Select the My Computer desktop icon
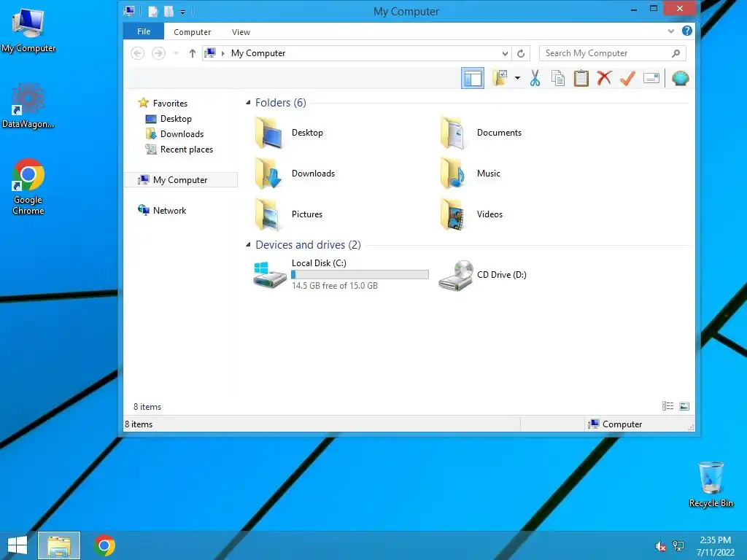747x560 pixels. click(x=28, y=29)
